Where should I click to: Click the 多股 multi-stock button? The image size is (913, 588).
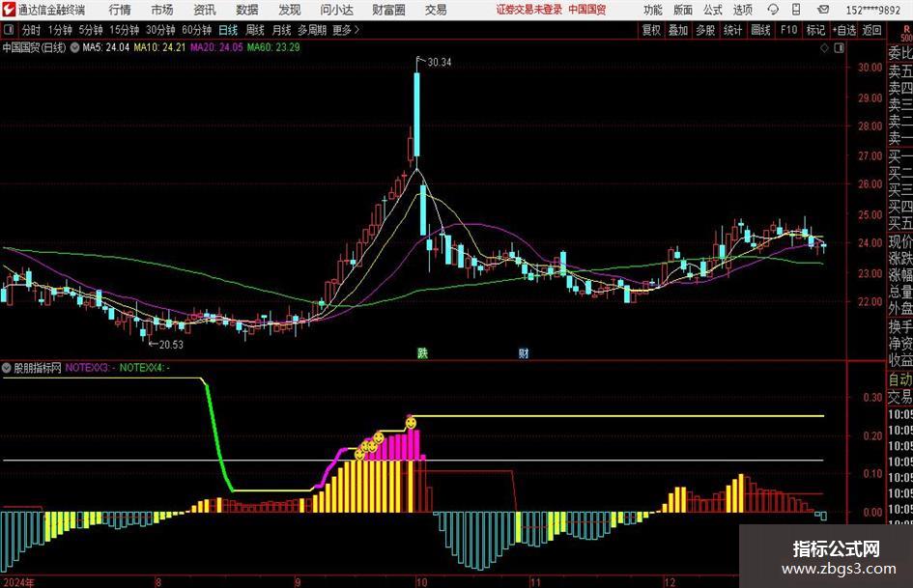[705, 30]
